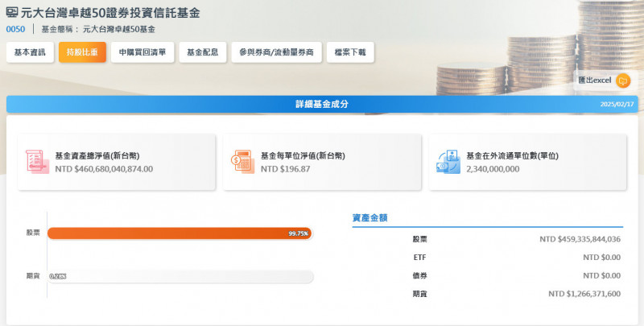644x326 pixels.
Task: Click the 匯出excel button
Action: [x=605, y=80]
